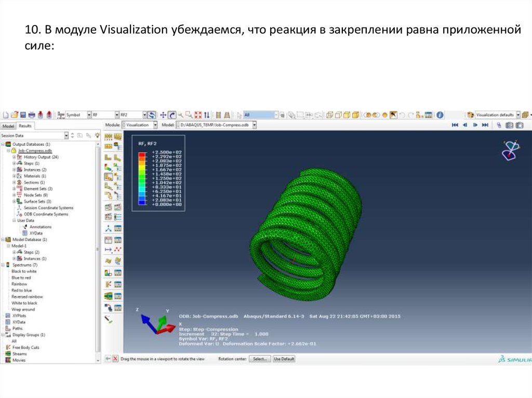The image size is (532, 398).
Task: Click the Save Model Database icon
Action: (23, 115)
